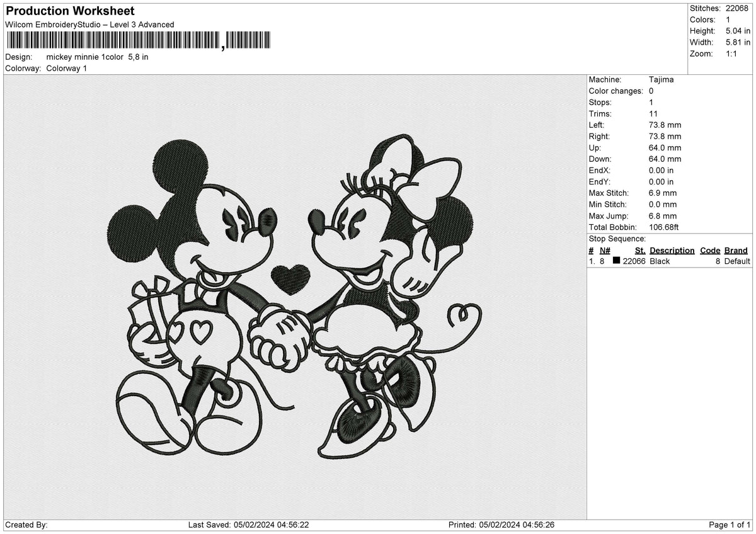The width and height of the screenshot is (756, 534).
Task: Click the Colors value 1
Action: click(728, 20)
